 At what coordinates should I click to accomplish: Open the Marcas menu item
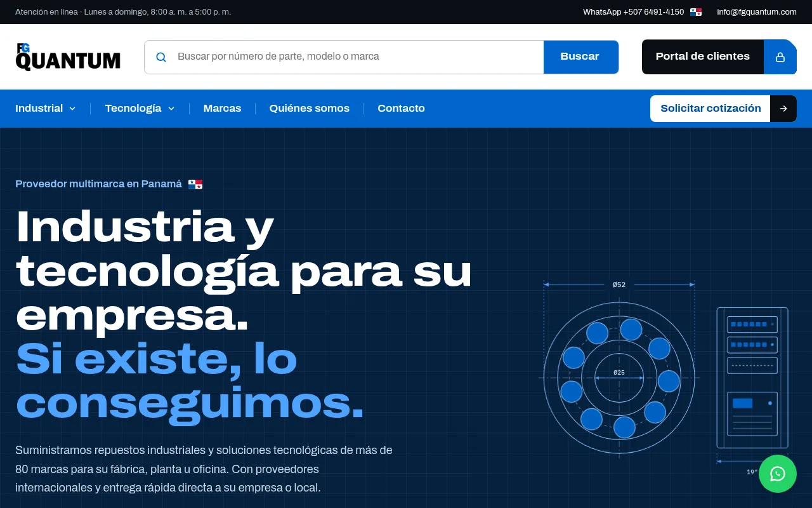[x=222, y=109]
